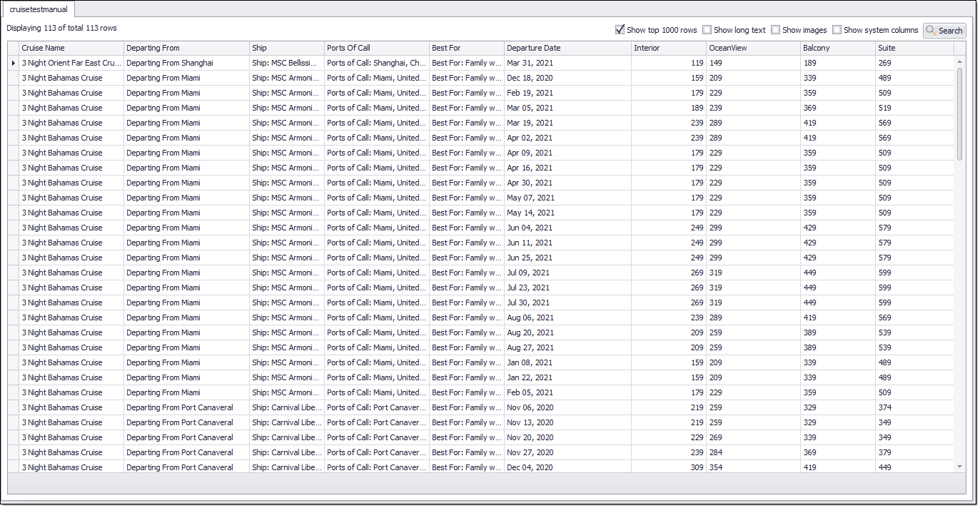This screenshot has width=980, height=508.
Task: Click the Ports Of Call column header
Action: pyautogui.click(x=376, y=48)
